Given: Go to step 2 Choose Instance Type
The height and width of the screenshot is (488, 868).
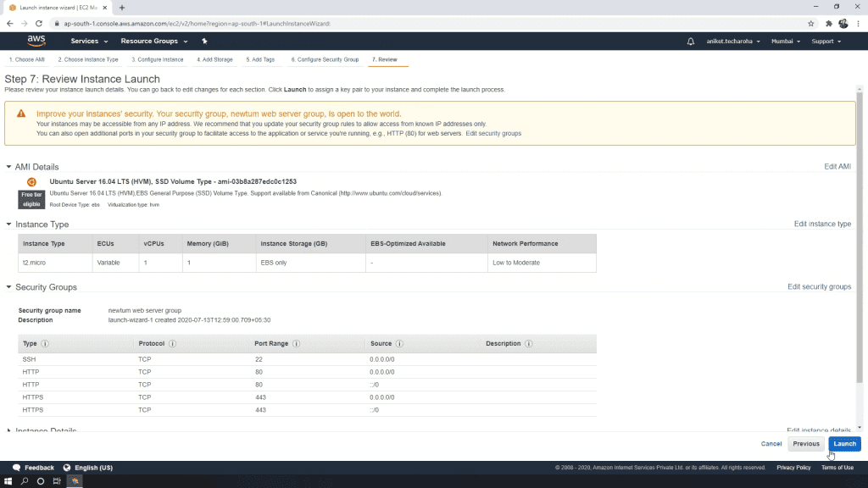Looking at the screenshot, I should 88,59.
